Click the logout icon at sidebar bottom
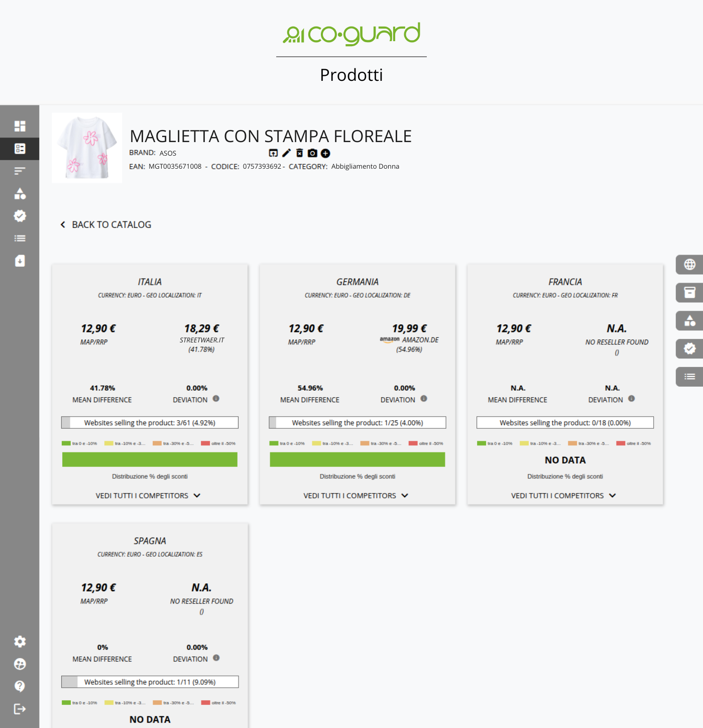 tap(20, 709)
